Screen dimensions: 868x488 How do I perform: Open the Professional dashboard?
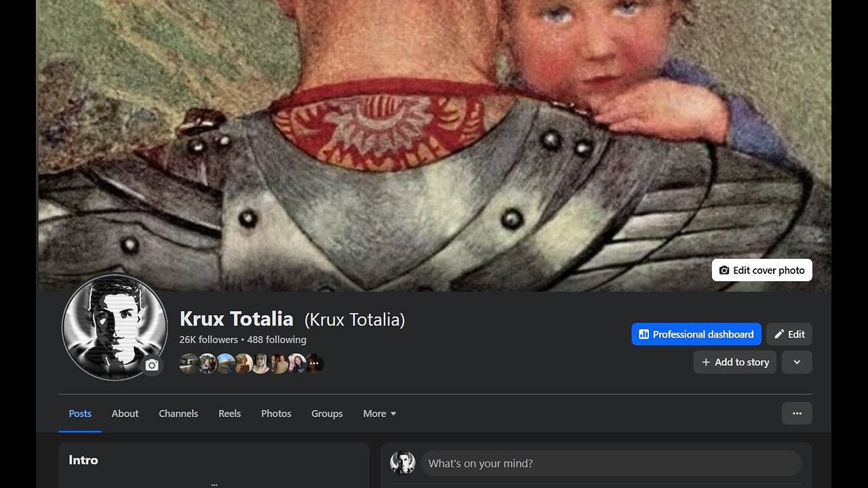pos(696,334)
